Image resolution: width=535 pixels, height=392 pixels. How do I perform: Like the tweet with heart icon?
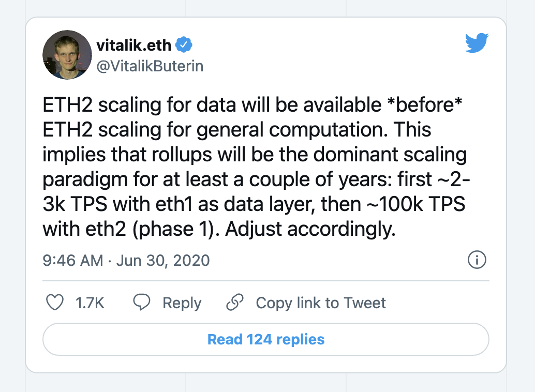click(x=55, y=303)
